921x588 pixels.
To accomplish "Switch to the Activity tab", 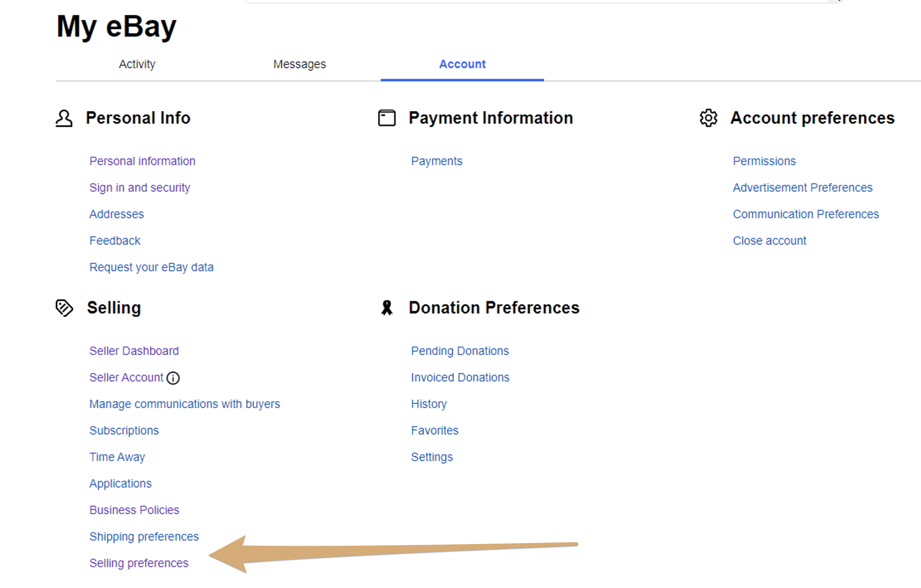I will click(x=137, y=64).
